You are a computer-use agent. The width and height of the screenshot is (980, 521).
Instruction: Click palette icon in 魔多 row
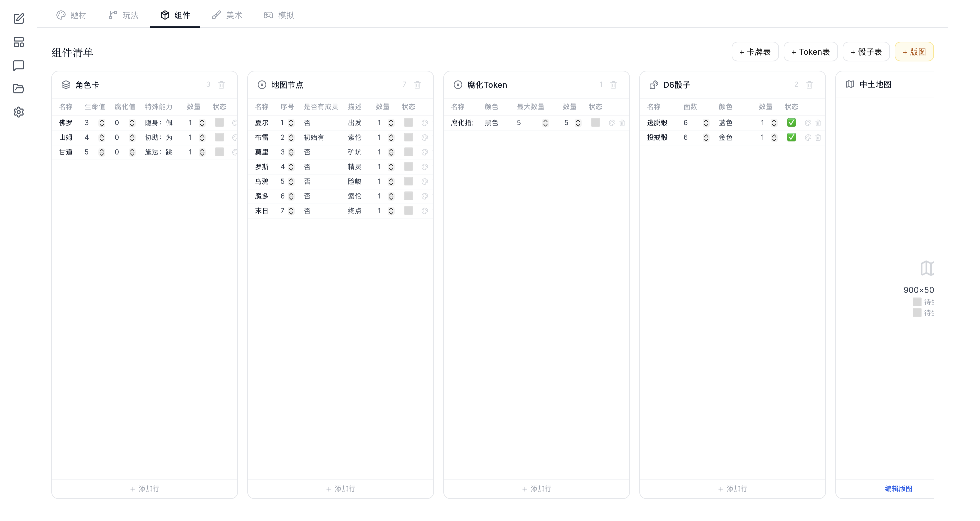click(x=425, y=196)
